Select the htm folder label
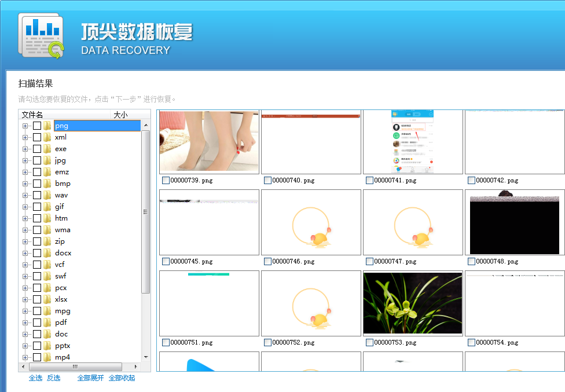The width and height of the screenshot is (565, 392). click(61, 218)
